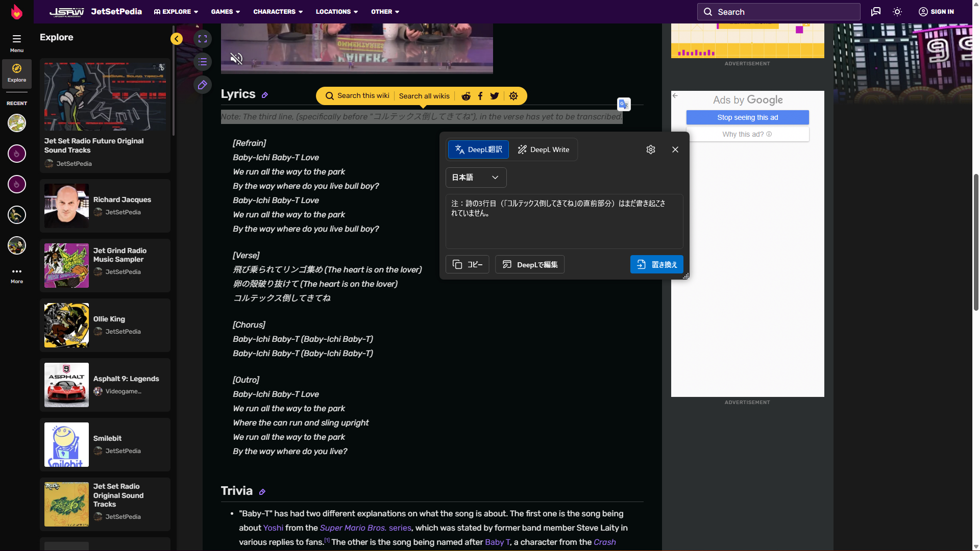Click the pencil edit page icon
The width and height of the screenshot is (980, 551).
203,85
